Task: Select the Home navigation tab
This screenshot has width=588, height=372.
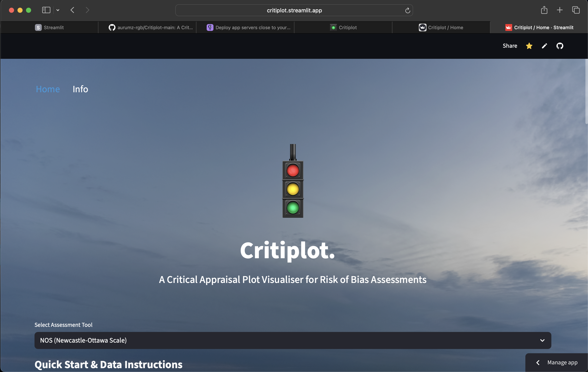Action: [48, 89]
